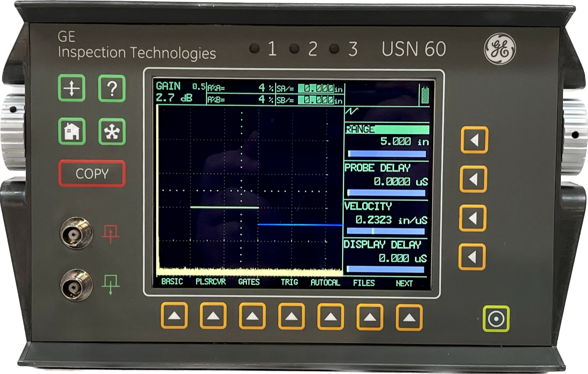Image resolution: width=588 pixels, height=374 pixels.
Task: Tap the up-arrow key under FILES
Action: point(370,317)
